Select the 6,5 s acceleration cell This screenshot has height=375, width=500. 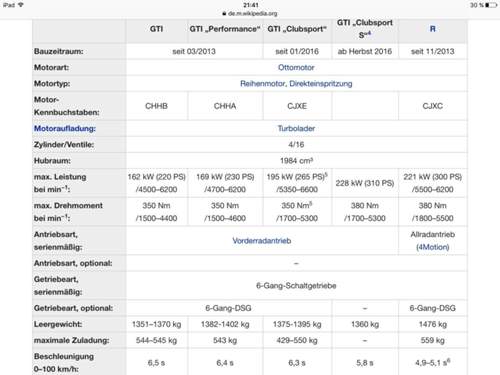click(156, 363)
